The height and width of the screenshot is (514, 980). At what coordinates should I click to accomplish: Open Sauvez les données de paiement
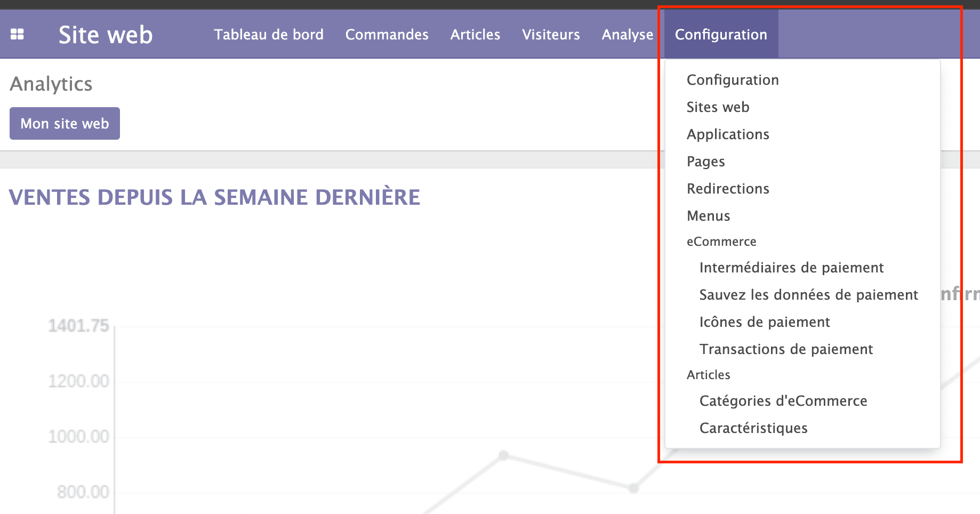(808, 294)
